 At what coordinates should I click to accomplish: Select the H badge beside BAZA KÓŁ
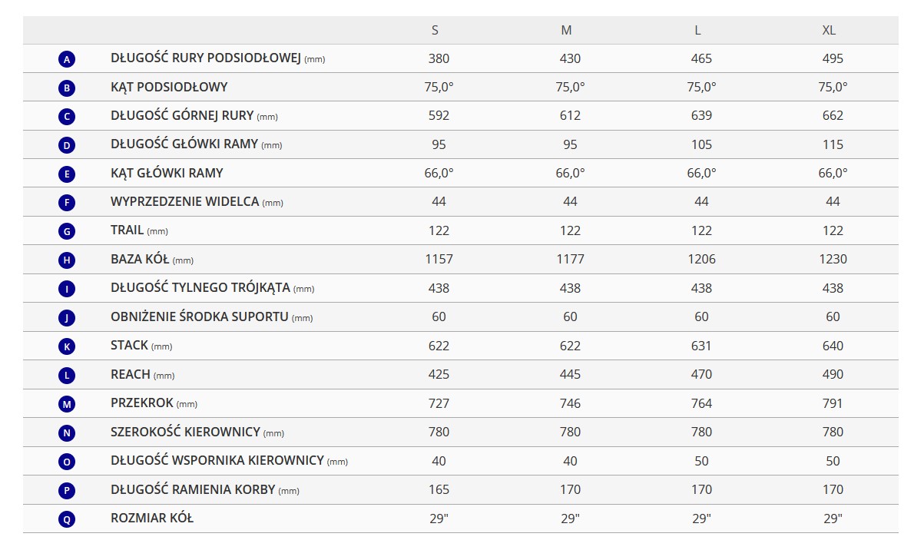(67, 260)
